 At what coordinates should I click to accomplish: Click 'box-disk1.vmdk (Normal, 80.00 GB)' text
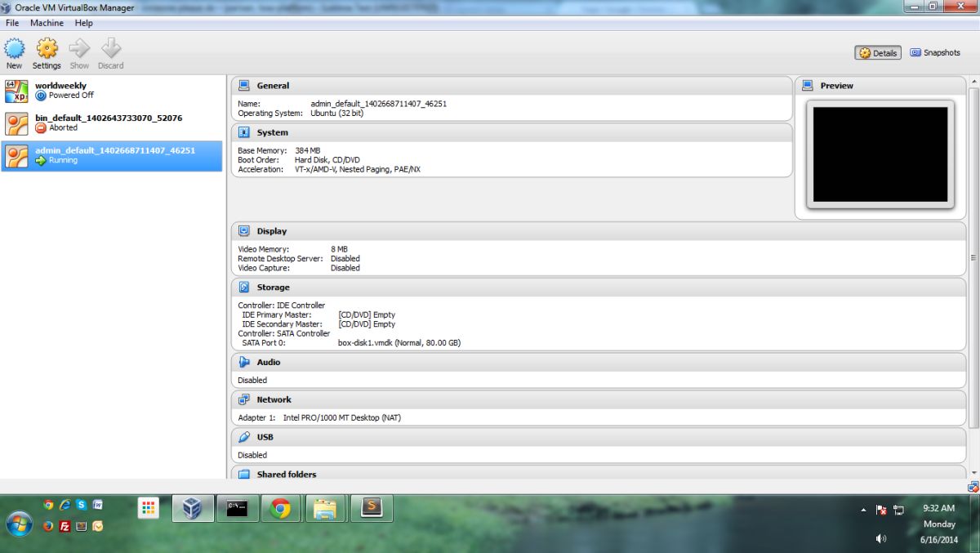[399, 343]
